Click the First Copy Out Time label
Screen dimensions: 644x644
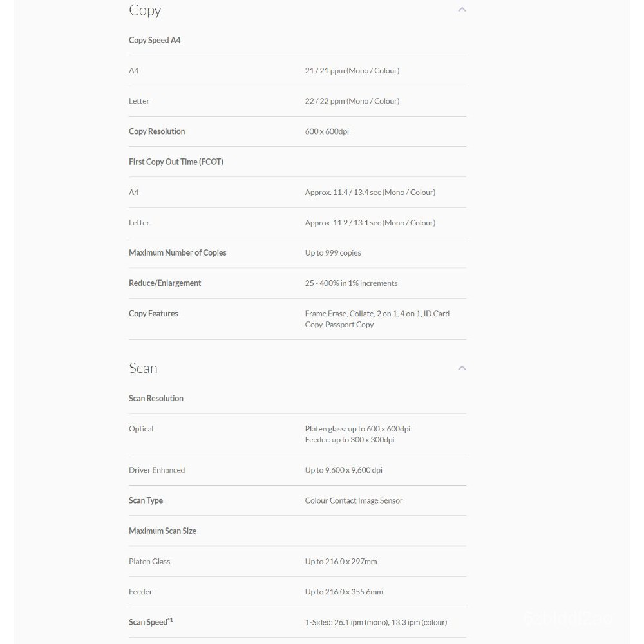coord(176,162)
